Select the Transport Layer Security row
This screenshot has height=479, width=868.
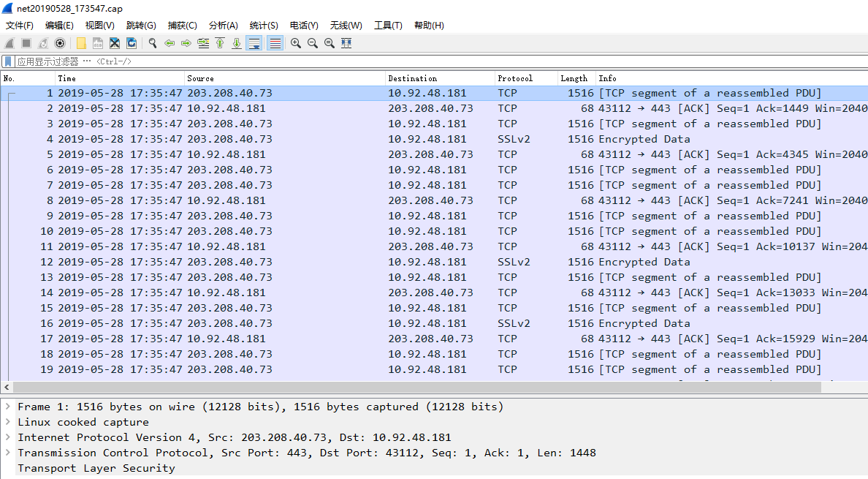tap(434, 468)
